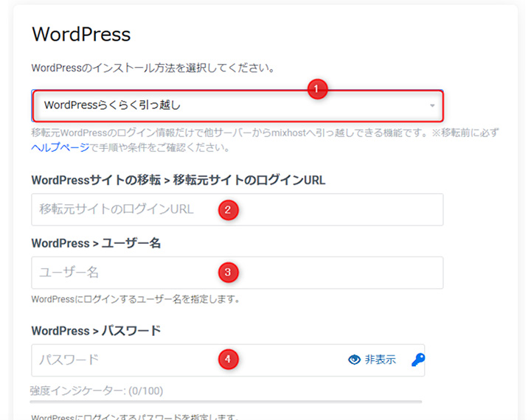Screen dimensions: 531x420
Task: Click the ユーザー名 input field
Action: pyautogui.click(x=237, y=273)
